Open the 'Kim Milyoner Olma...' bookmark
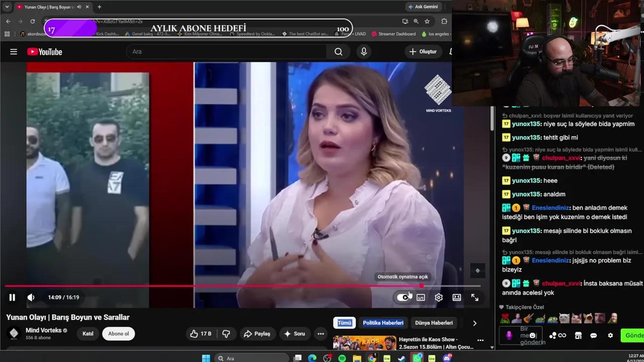The height and width of the screenshot is (362, 644). [x=199, y=34]
